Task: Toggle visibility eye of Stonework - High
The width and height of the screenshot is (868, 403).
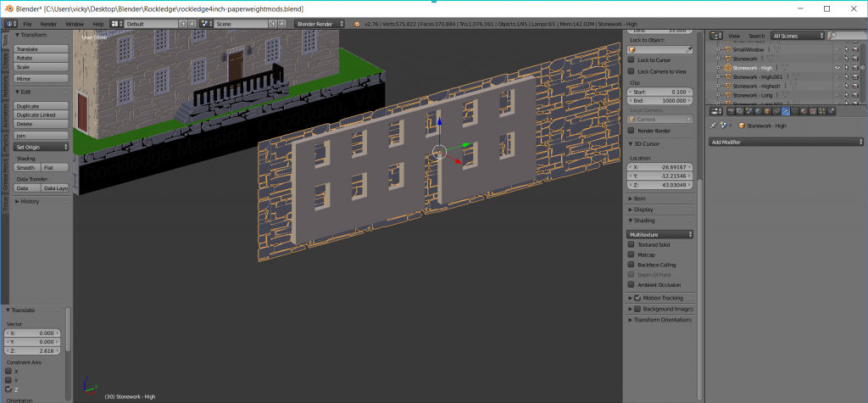Action: pyautogui.click(x=837, y=67)
